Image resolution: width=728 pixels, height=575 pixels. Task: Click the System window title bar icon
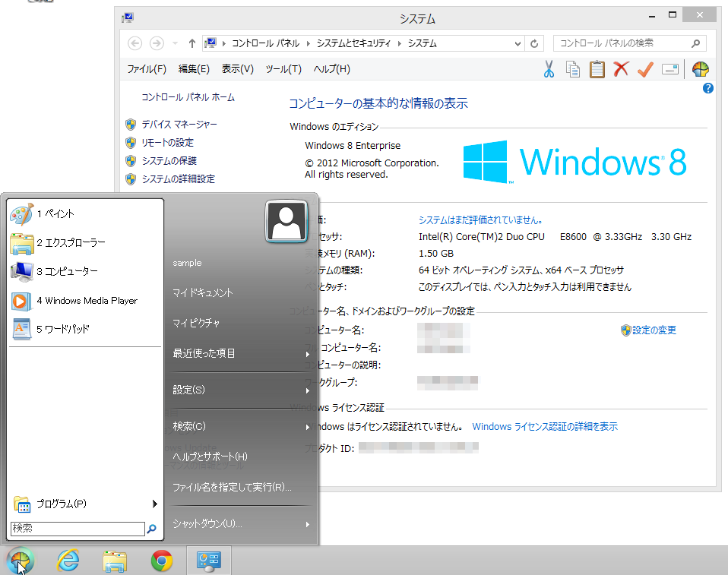coord(127,18)
